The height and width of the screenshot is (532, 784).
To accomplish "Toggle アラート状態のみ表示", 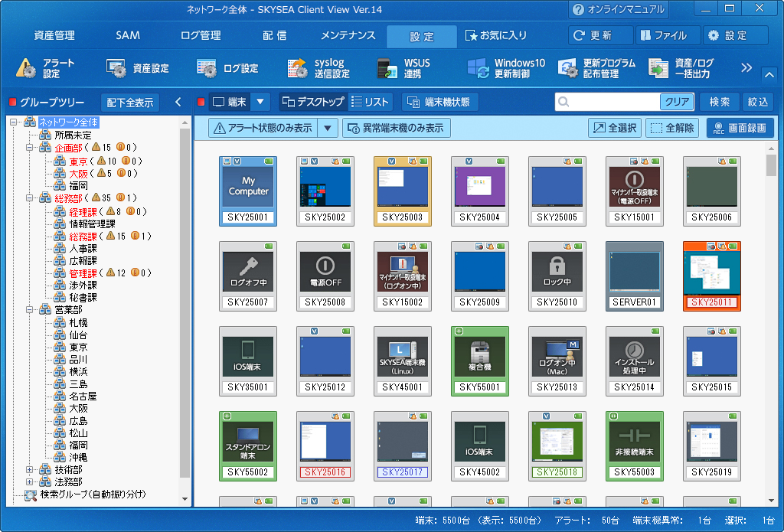I will coord(263,128).
